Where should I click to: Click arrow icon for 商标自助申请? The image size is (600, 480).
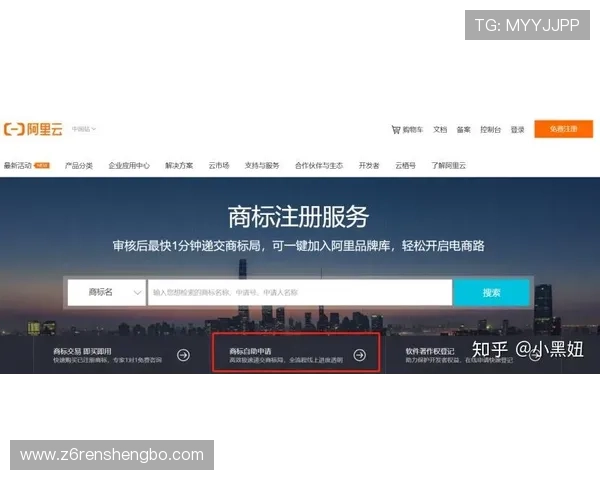pos(359,355)
